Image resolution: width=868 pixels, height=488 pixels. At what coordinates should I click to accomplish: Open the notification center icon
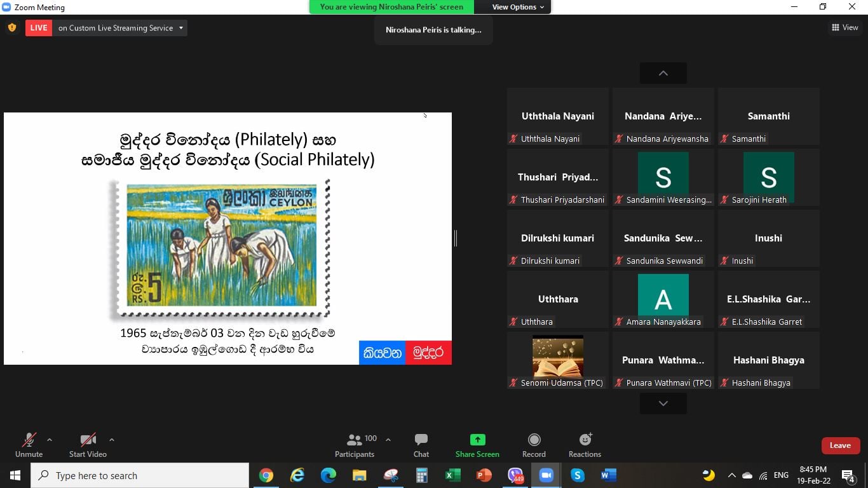click(x=848, y=475)
